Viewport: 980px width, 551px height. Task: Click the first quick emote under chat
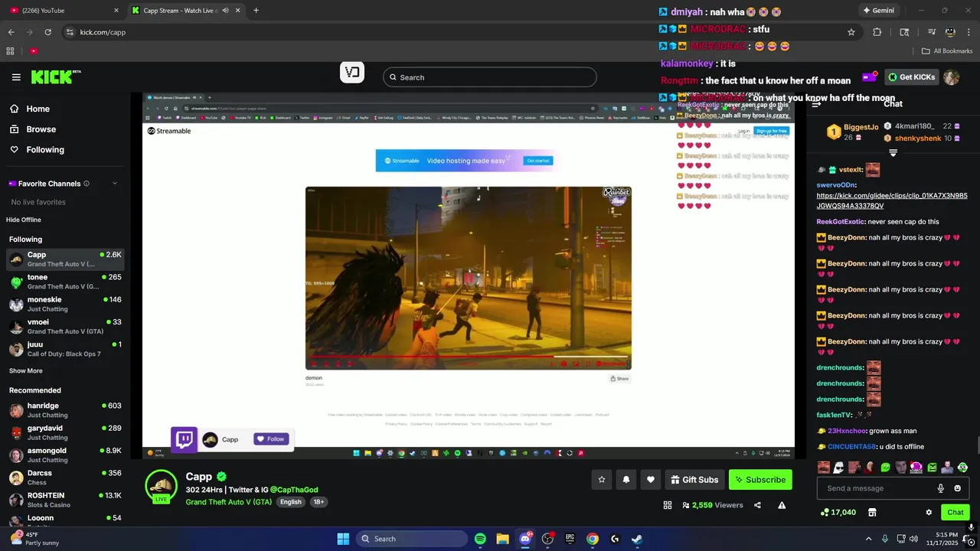point(824,468)
